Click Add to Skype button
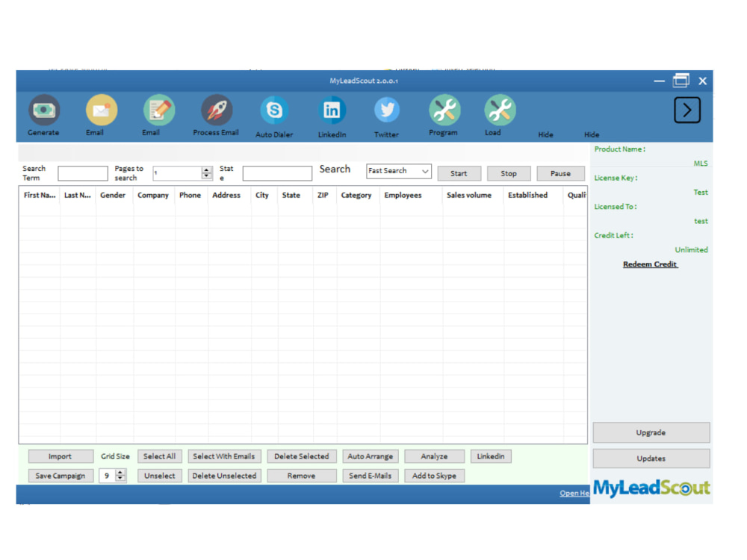This screenshot has height=560, width=747. (434, 476)
